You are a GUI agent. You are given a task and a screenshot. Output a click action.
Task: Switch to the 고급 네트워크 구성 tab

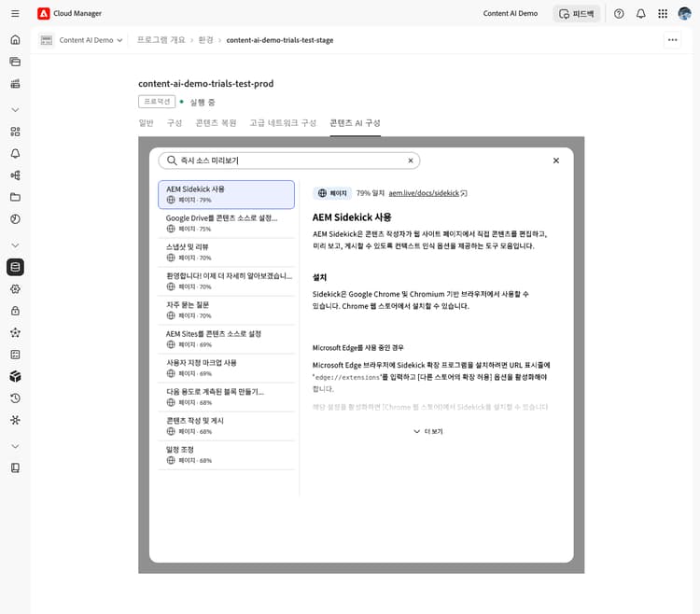point(283,123)
